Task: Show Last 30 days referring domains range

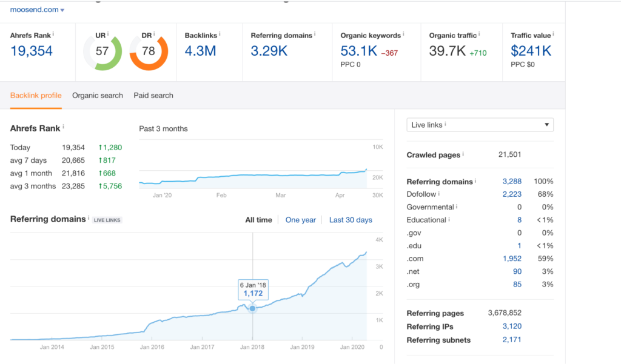Action: tap(351, 220)
